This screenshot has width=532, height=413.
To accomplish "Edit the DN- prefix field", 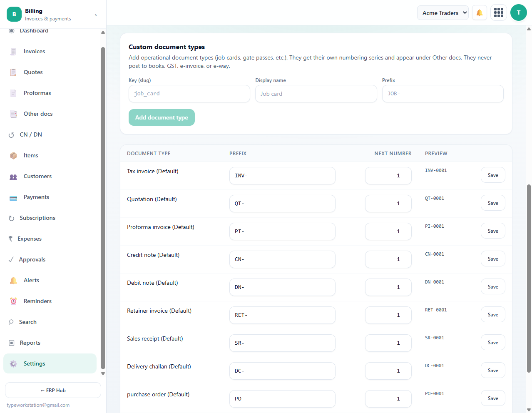I will tap(282, 287).
